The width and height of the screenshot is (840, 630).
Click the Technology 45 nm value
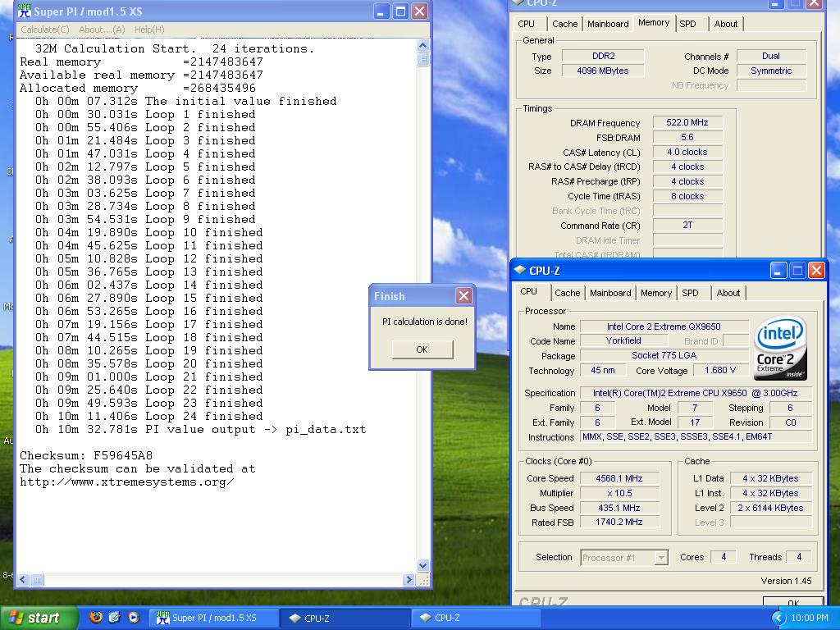(603, 370)
